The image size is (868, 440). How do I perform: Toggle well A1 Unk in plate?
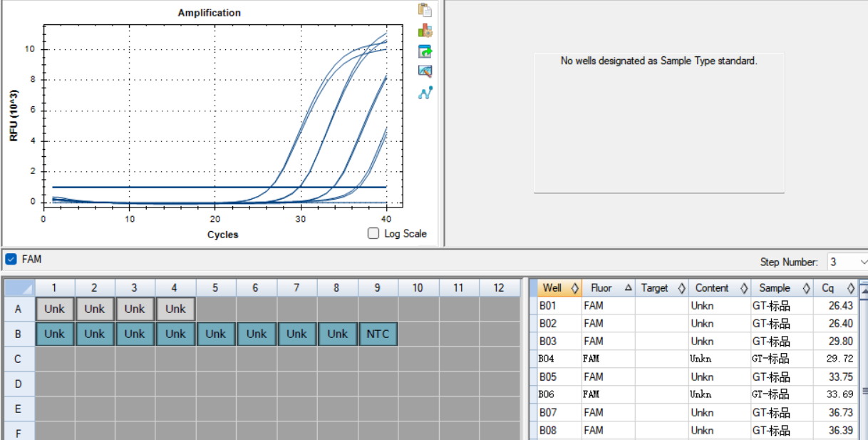[54, 309]
